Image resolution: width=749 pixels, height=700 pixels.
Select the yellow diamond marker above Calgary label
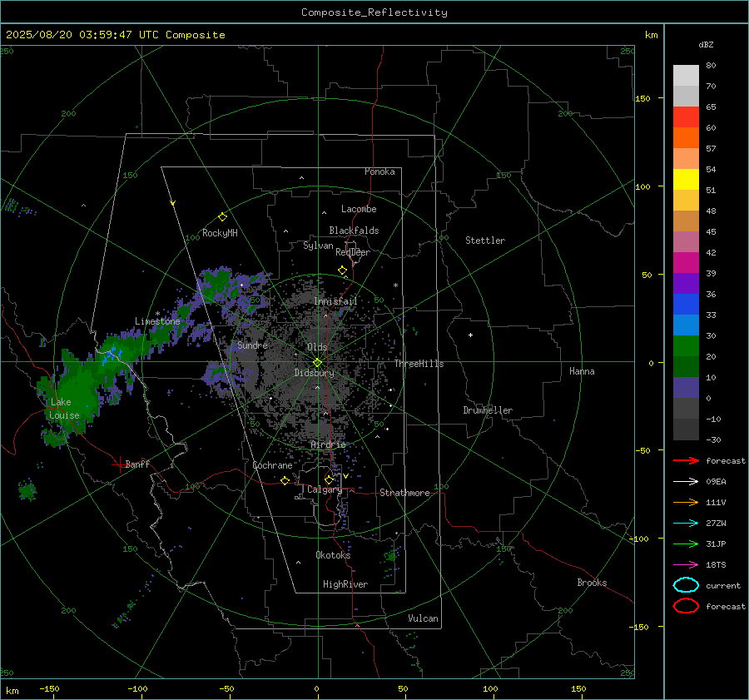329,479
